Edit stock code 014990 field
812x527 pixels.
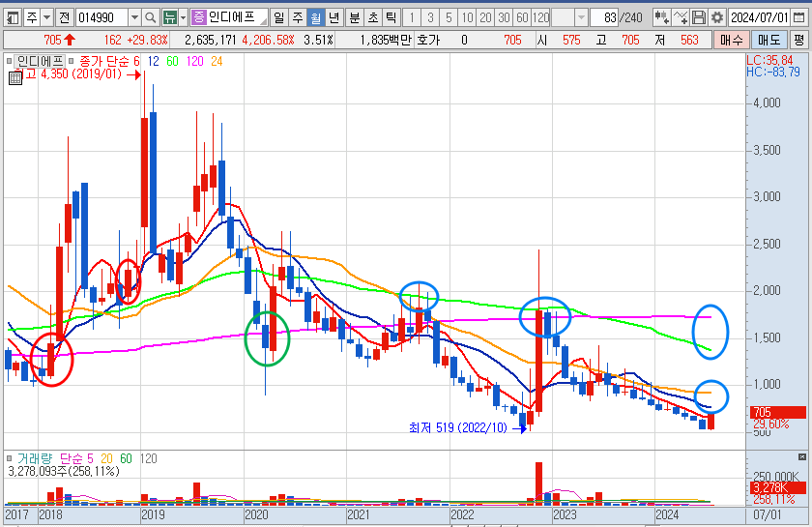[x=102, y=18]
